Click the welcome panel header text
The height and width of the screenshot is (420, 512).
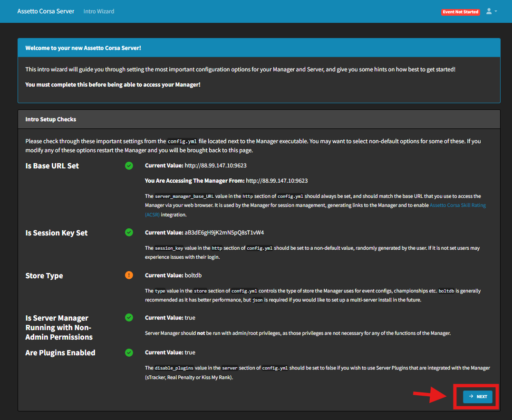tap(83, 48)
